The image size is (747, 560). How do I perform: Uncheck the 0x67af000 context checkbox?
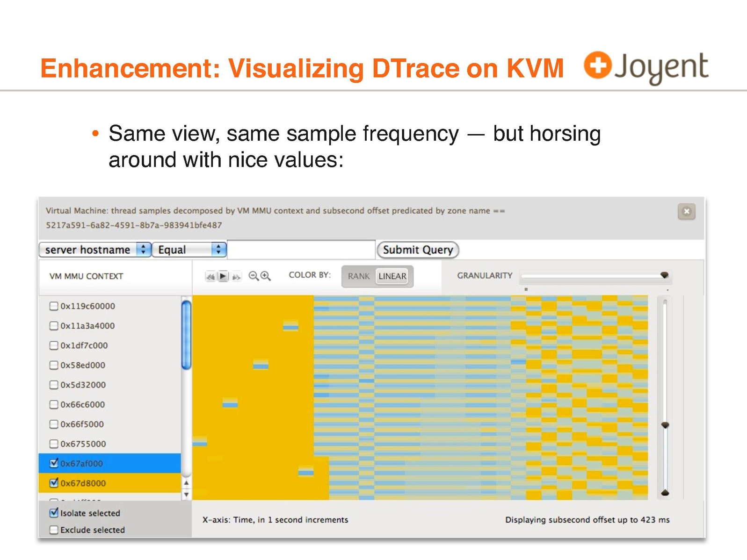tap(54, 463)
